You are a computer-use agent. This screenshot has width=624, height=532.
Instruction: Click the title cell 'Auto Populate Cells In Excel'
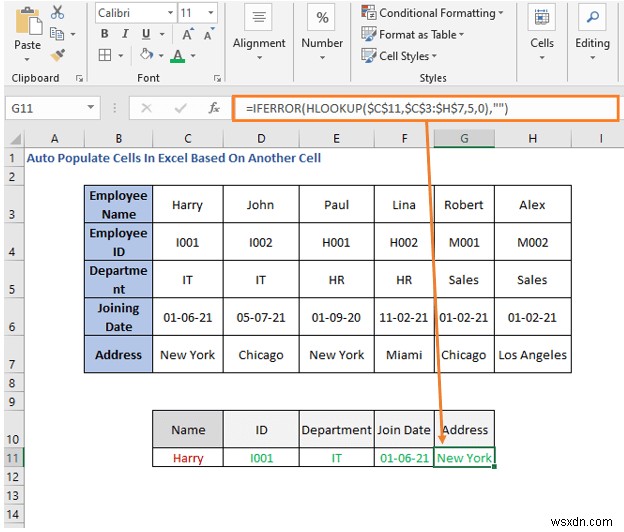pos(174,158)
